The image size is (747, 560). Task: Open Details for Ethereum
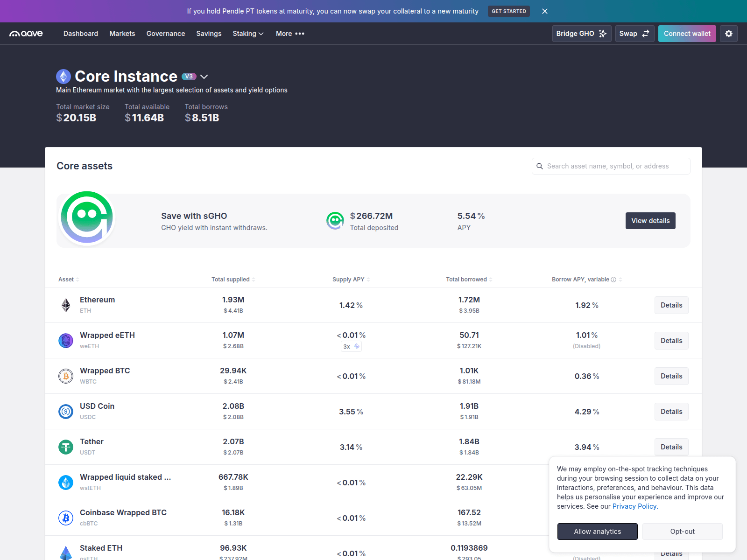coord(671,305)
